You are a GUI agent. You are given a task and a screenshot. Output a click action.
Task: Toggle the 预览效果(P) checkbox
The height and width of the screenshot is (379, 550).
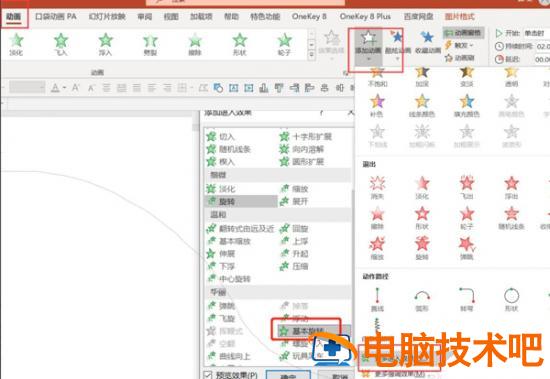pos(208,375)
